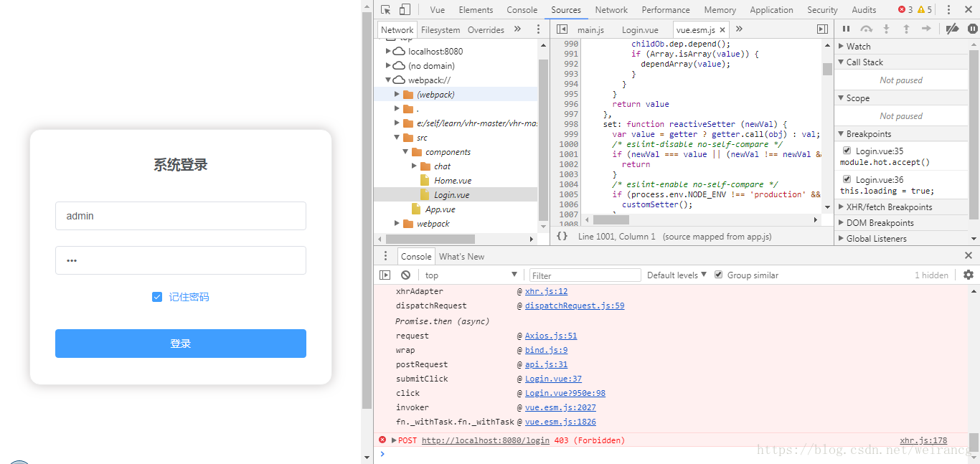Viewport: 980px width, 464px height.
Task: Collapse the components folder
Action: coord(405,151)
